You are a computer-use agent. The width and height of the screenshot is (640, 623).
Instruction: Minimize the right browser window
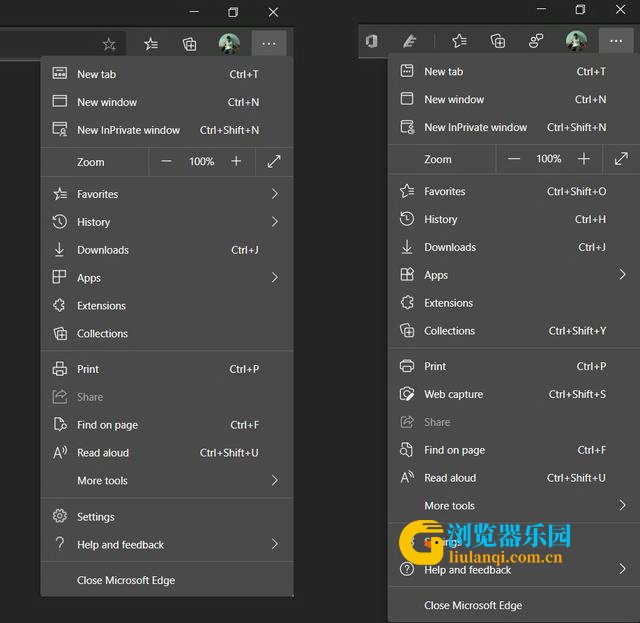(x=541, y=9)
